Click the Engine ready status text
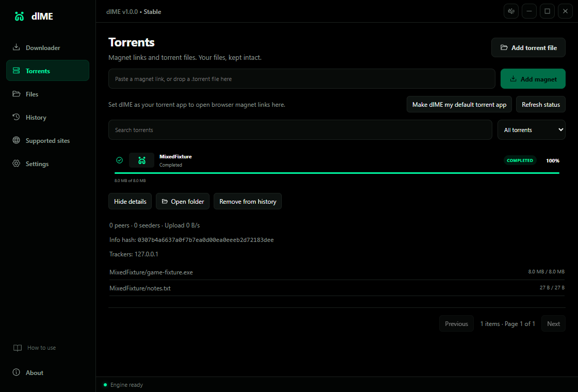Image resolution: width=578 pixels, height=392 pixels. coord(126,385)
